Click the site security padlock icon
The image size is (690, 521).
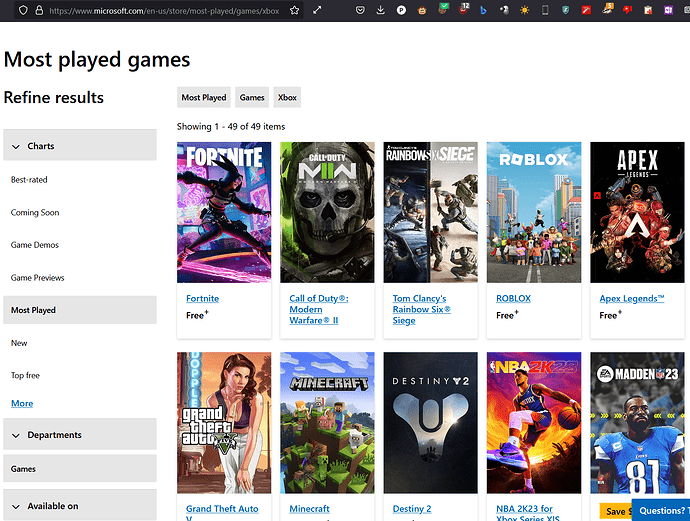coord(39,10)
